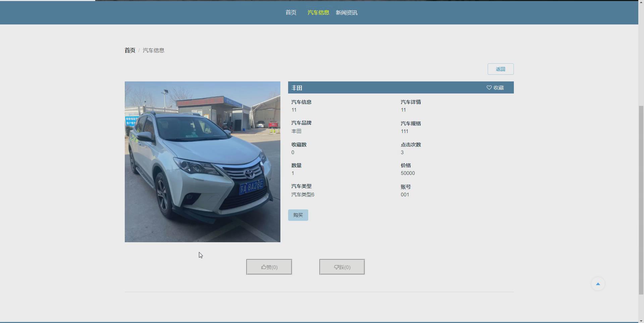Click the 汽车类型 label

tap(301, 186)
